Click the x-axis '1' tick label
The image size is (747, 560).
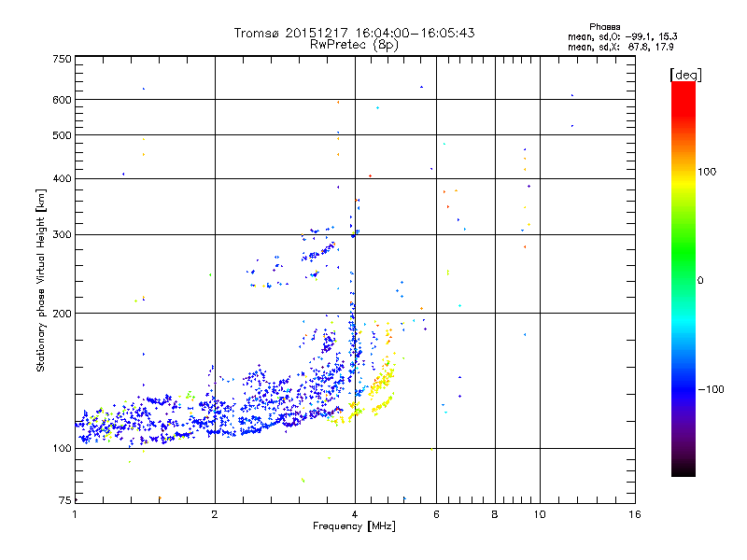[75, 514]
